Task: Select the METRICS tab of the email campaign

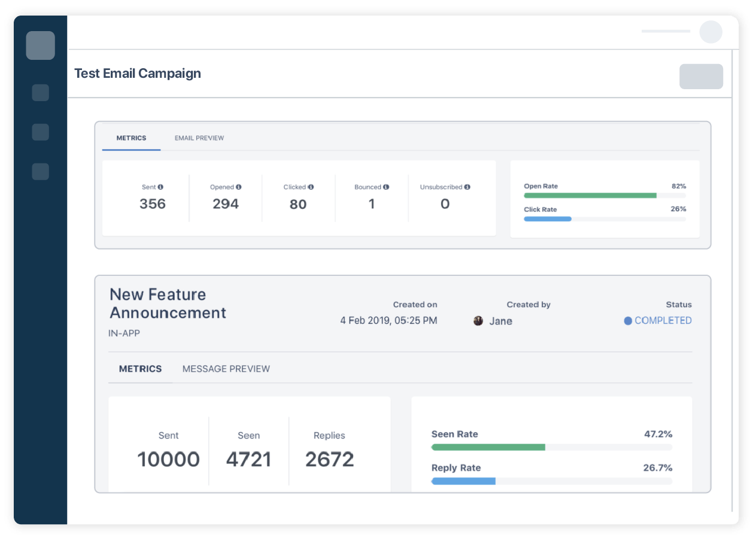Action: [131, 138]
